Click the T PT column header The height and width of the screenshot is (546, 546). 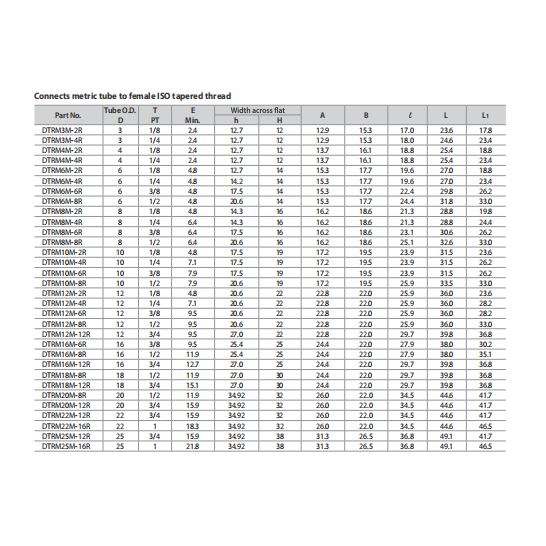click(x=155, y=115)
